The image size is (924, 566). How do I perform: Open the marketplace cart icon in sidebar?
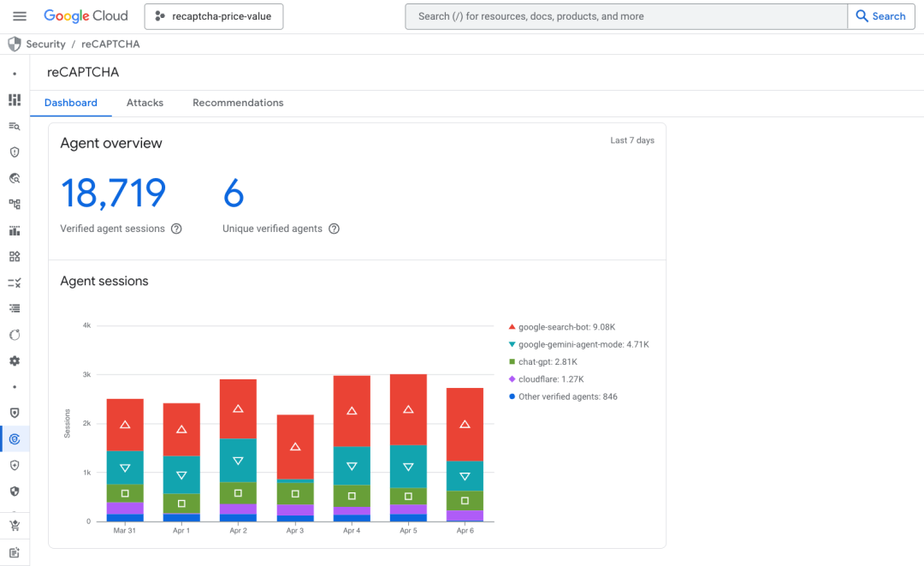coord(15,526)
